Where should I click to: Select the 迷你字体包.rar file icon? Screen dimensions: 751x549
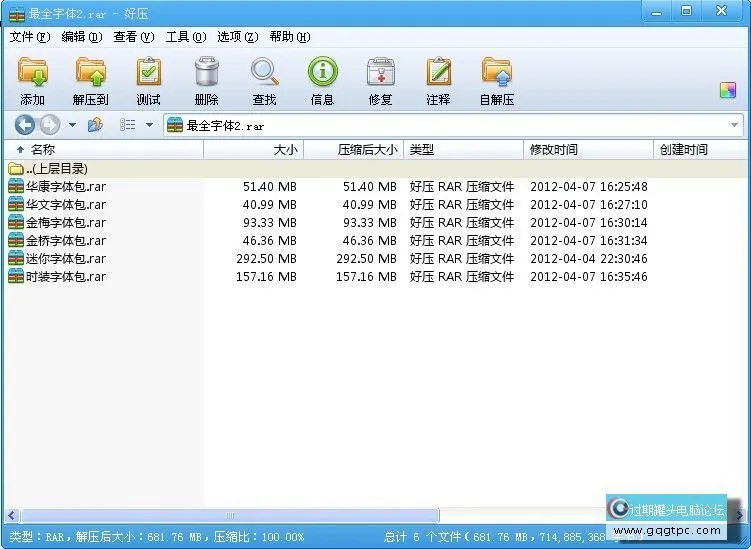pos(16,258)
